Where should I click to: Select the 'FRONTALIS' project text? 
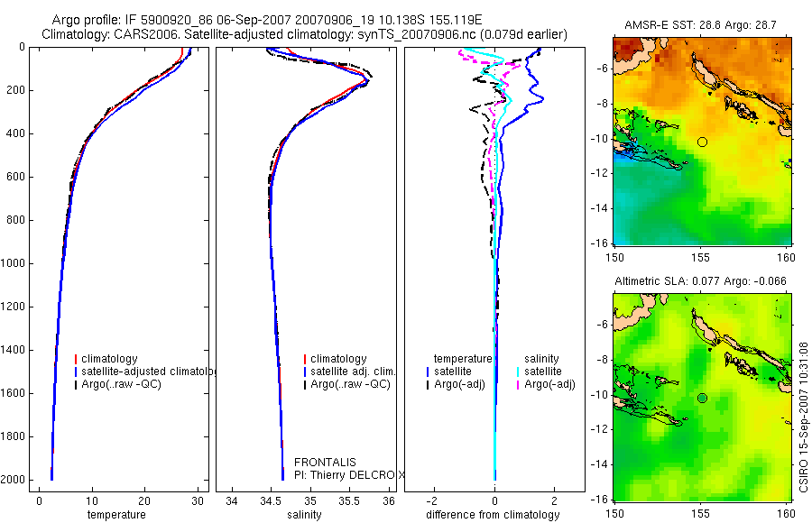pyautogui.click(x=325, y=463)
